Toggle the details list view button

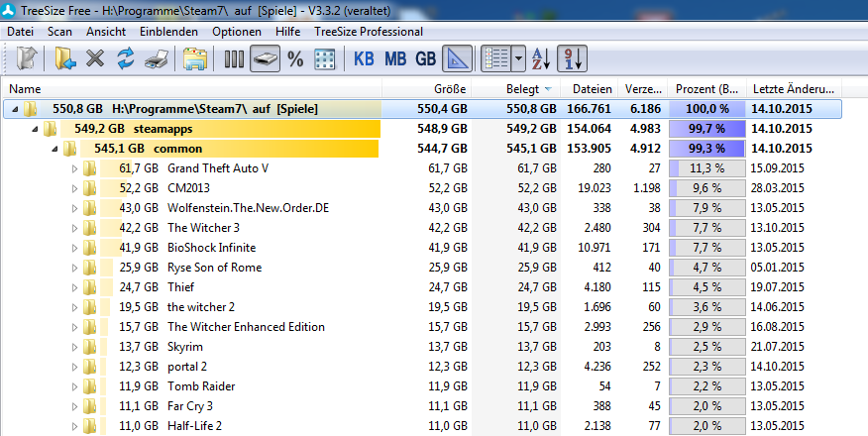click(496, 58)
